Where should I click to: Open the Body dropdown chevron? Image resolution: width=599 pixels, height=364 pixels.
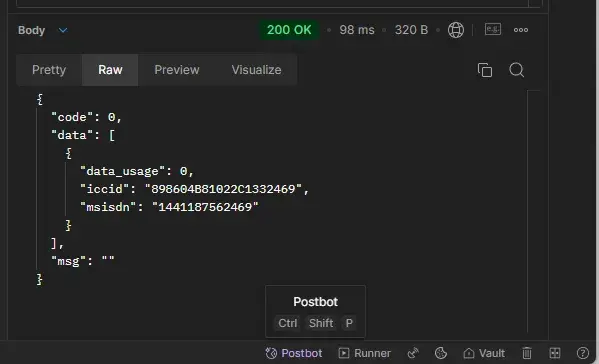(63, 30)
